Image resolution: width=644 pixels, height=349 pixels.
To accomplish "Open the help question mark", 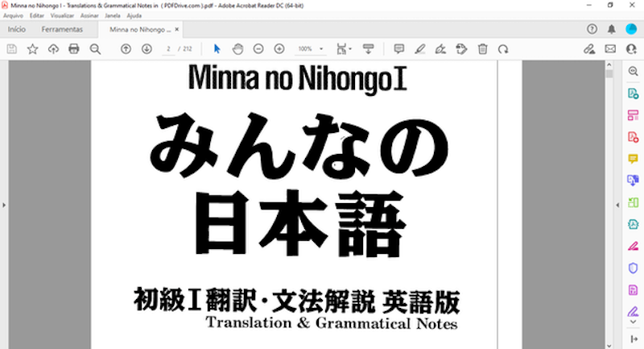I will (592, 29).
